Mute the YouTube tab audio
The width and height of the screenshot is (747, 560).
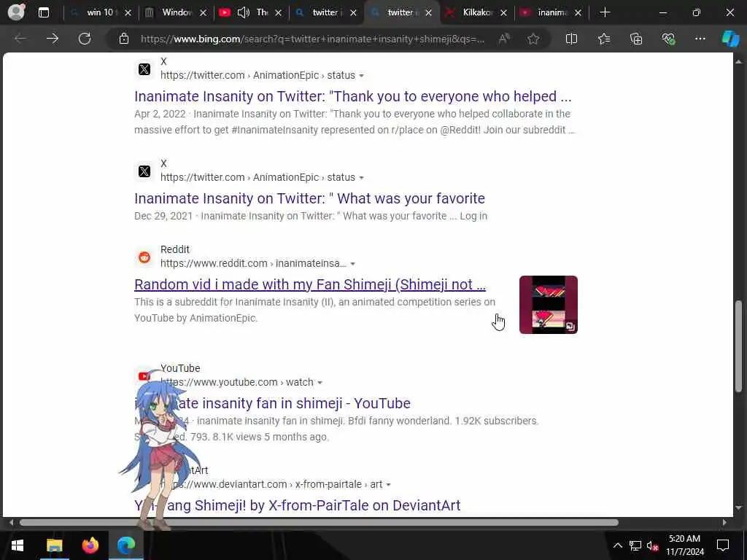coord(243,12)
